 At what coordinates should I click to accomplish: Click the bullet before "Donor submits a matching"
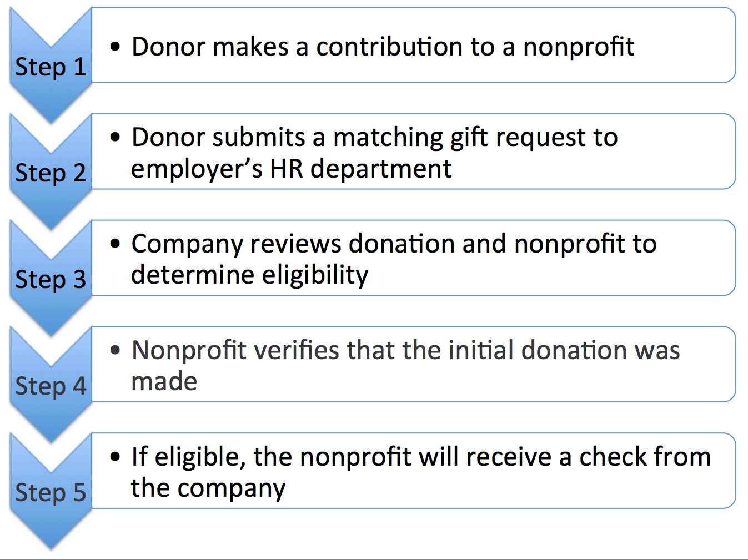(x=115, y=137)
